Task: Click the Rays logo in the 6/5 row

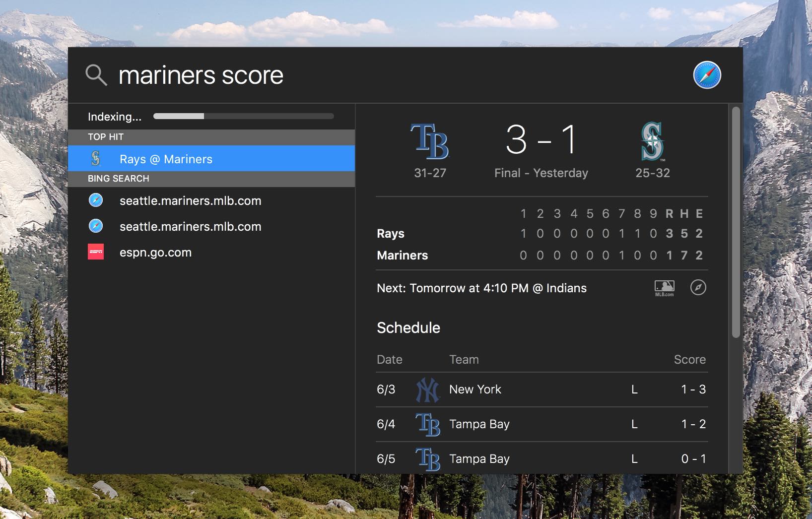Action: coord(428,459)
